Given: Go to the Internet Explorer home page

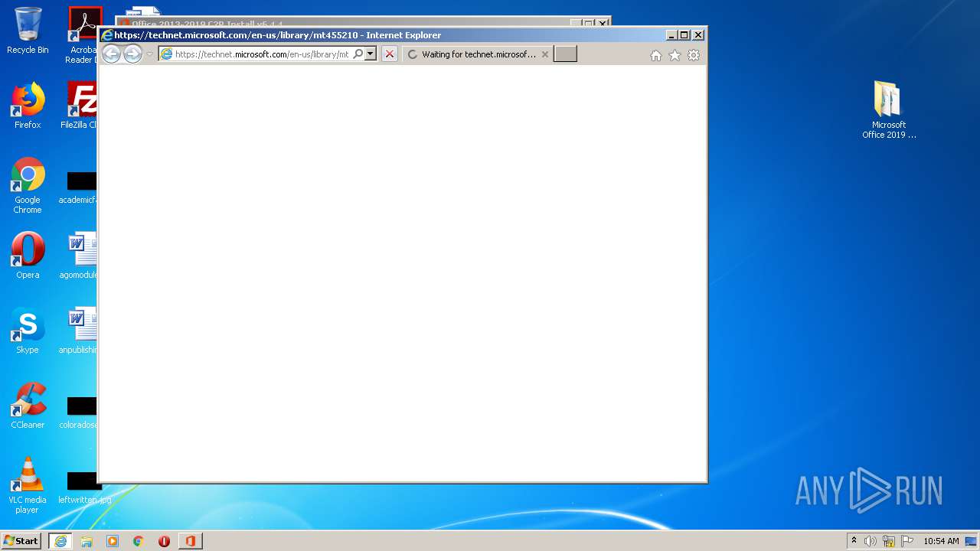Looking at the screenshot, I should click(x=656, y=55).
